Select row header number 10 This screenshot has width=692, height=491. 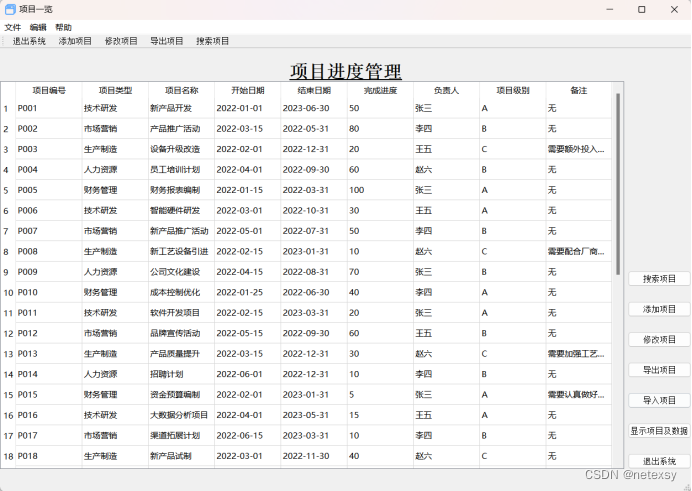tap(8, 292)
